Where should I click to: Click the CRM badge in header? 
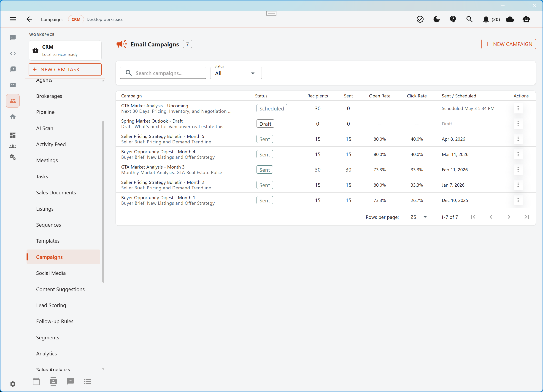point(76,19)
